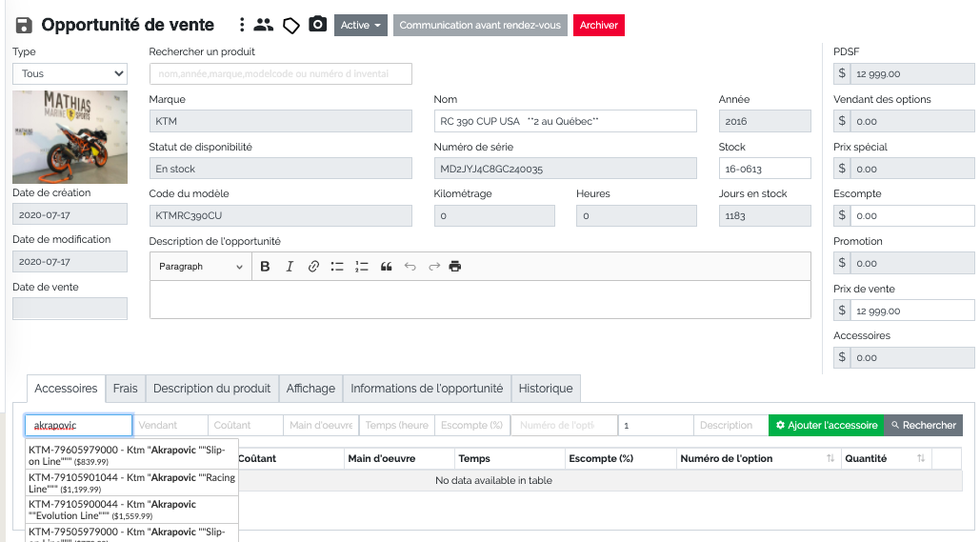Image resolution: width=980 pixels, height=542 pixels.
Task: Undo last edit in description editor
Action: tap(410, 267)
